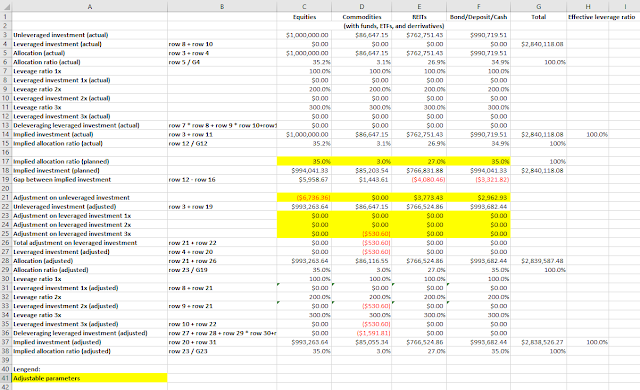Select red gap value ($4,080.46)
This screenshot has width=640, height=390.
coord(419,179)
